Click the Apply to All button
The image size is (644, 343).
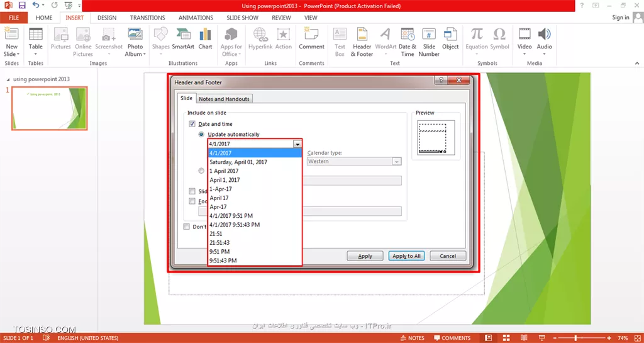pos(407,256)
